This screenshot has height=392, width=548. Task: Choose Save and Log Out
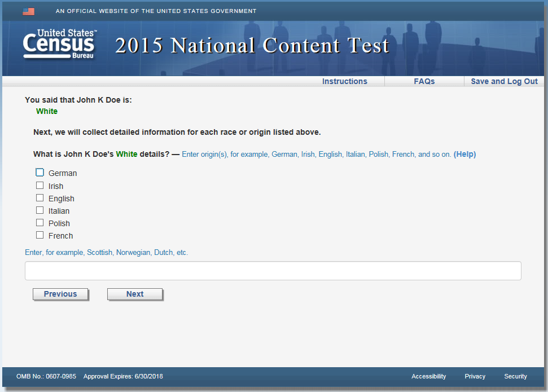(x=504, y=81)
